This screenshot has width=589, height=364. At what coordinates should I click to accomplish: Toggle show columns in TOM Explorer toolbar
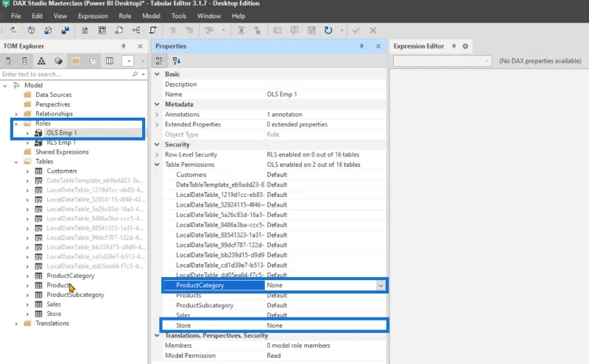coord(24,61)
